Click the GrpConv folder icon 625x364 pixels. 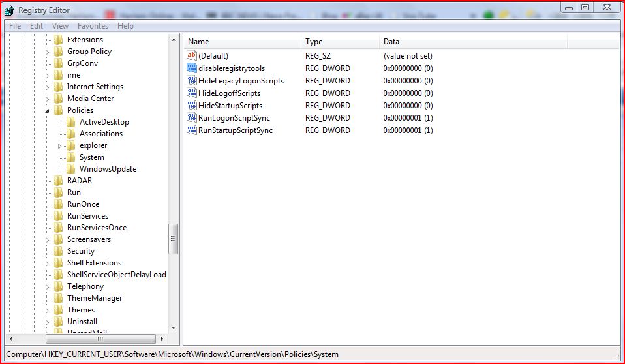59,63
